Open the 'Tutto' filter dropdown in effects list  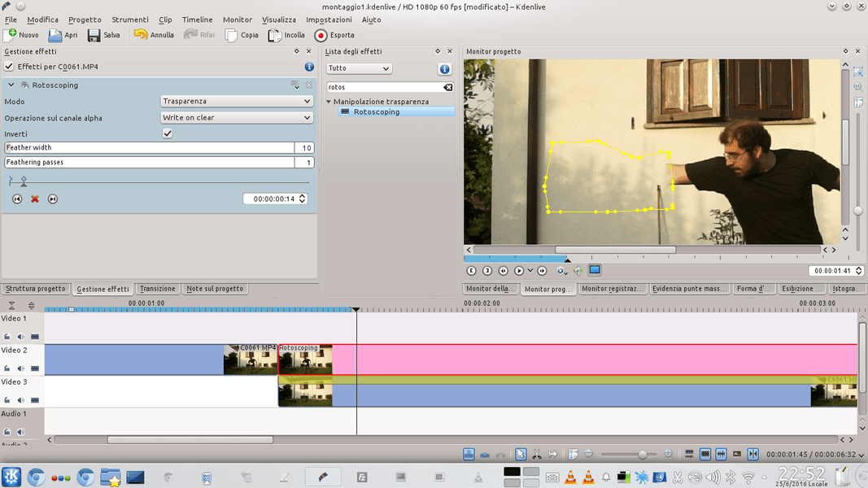pyautogui.click(x=358, y=68)
